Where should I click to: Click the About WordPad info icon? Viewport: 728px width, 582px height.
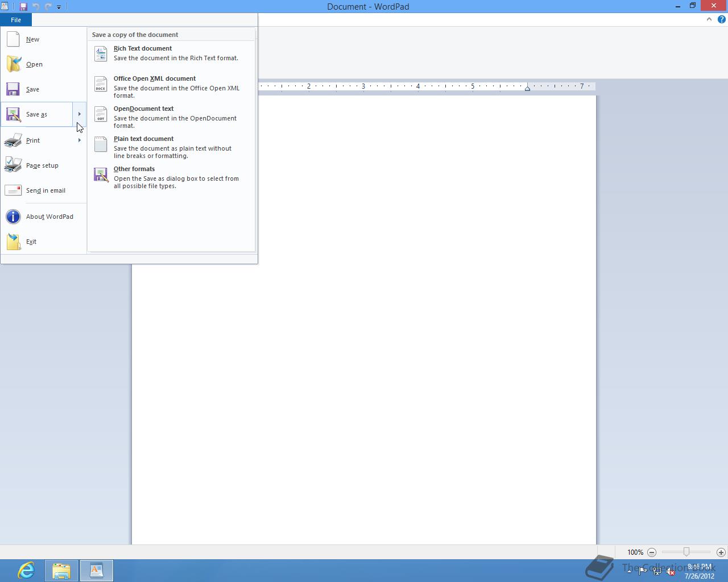13,217
